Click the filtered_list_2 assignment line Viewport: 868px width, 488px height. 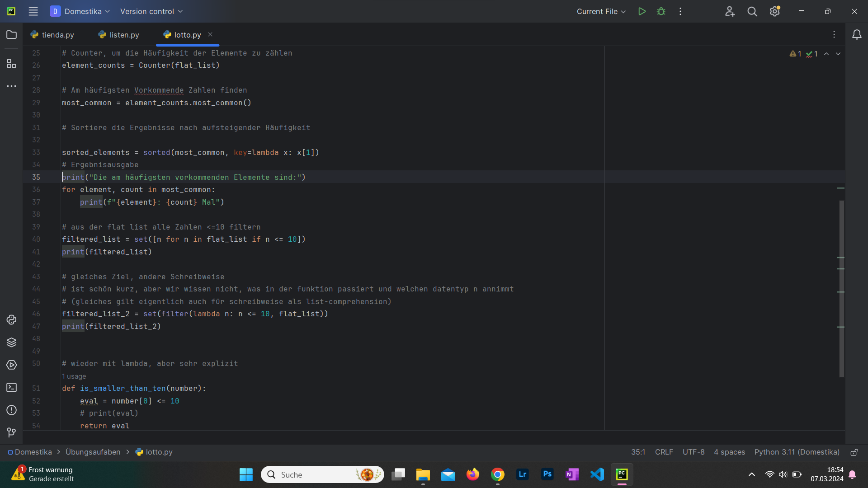(x=195, y=314)
